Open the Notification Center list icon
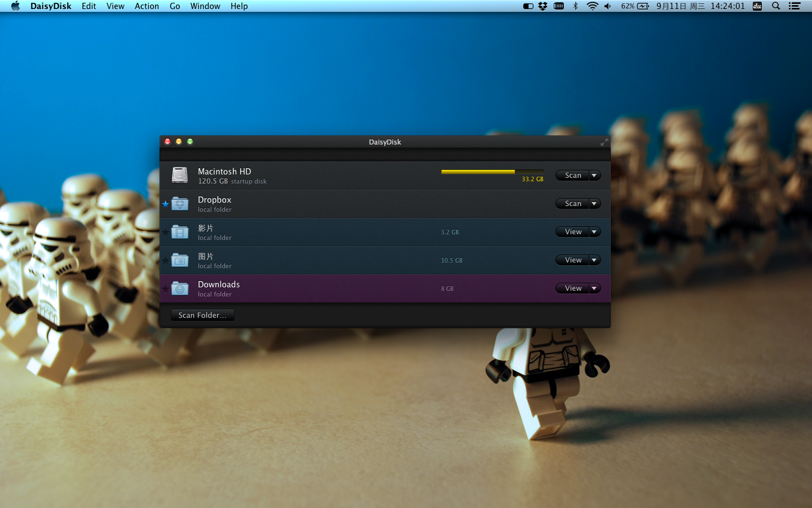 point(795,6)
